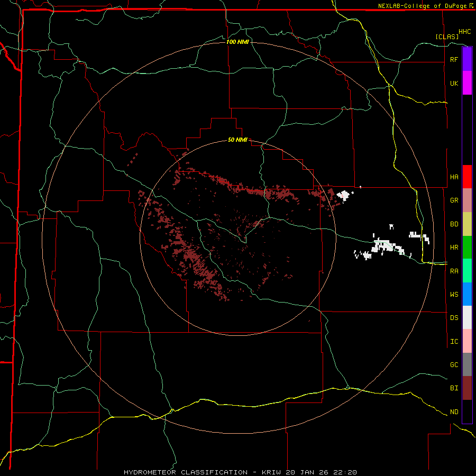Click the IC pink legend swatch

[x=467, y=341]
